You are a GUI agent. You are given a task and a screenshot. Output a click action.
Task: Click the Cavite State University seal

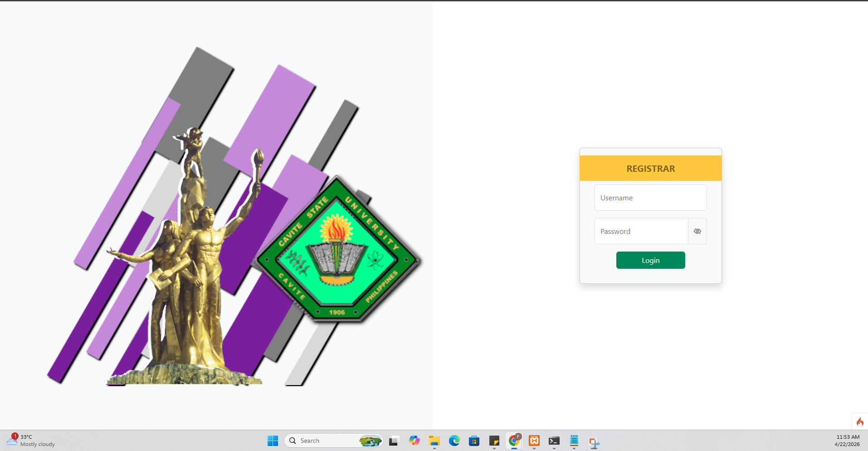336,249
